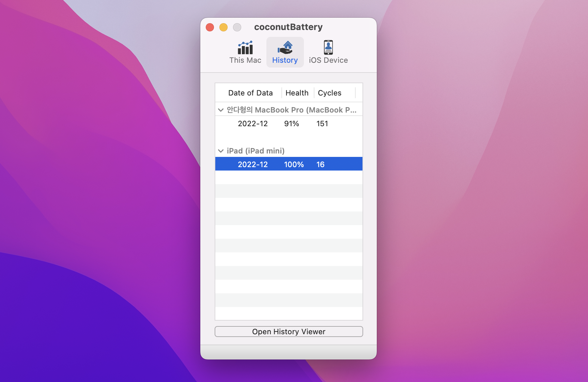The height and width of the screenshot is (382, 588).
Task: Open the This Mac bar chart icon
Action: pos(245,48)
